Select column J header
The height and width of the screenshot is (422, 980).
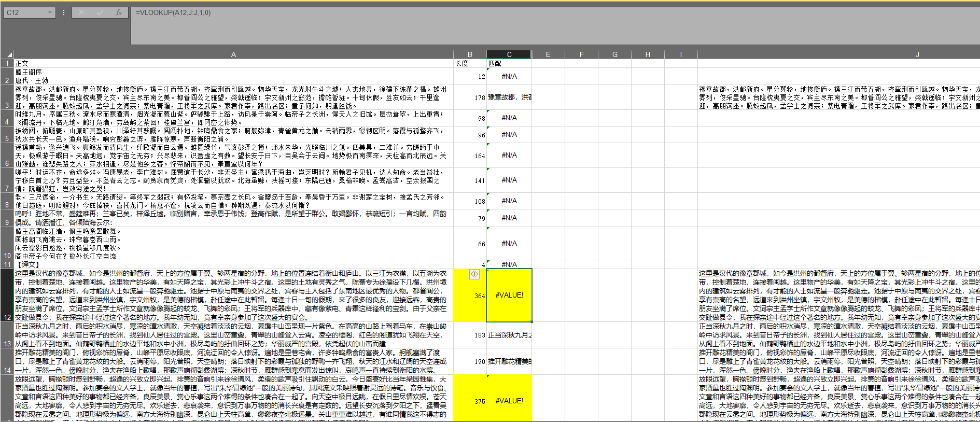[838, 54]
